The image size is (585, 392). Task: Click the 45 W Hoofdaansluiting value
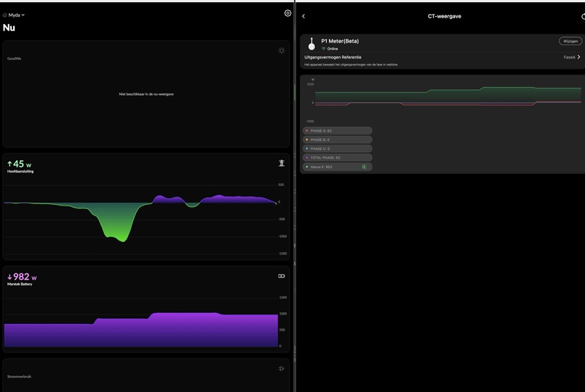20,164
